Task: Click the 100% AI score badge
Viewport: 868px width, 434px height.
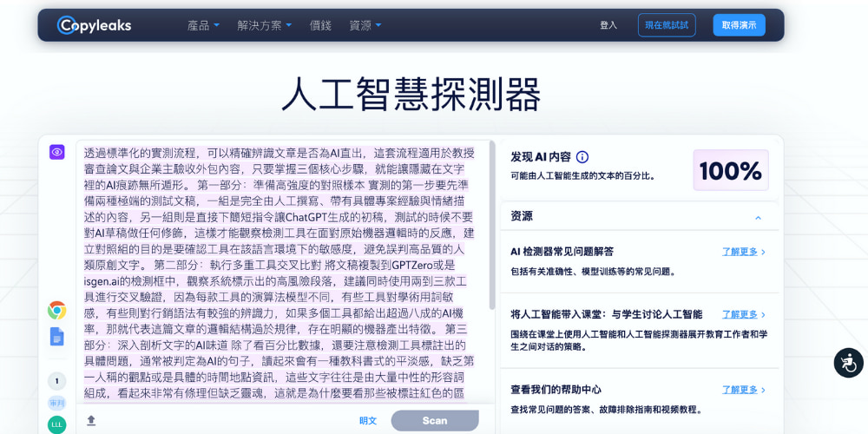Action: point(731,170)
